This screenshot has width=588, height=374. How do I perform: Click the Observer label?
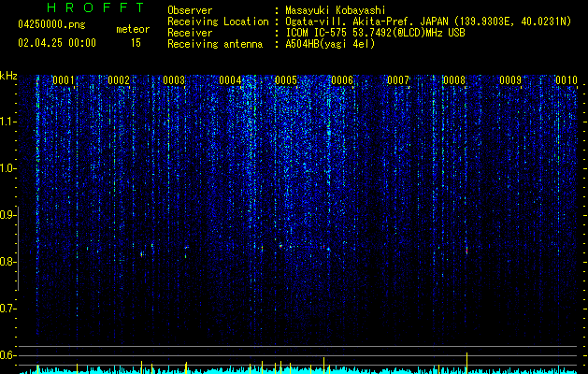pyautogui.click(x=190, y=10)
